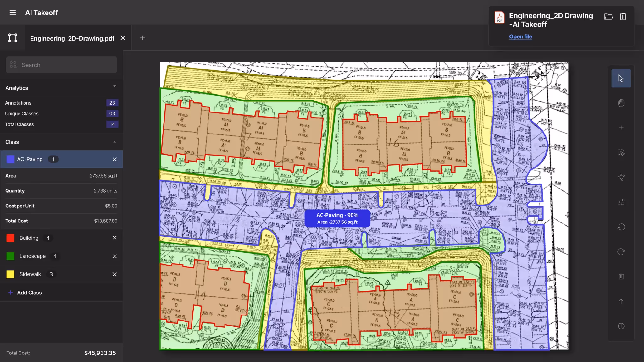Screen dimensions: 644x362
Task: Click Add Class button
Action: 29,293
